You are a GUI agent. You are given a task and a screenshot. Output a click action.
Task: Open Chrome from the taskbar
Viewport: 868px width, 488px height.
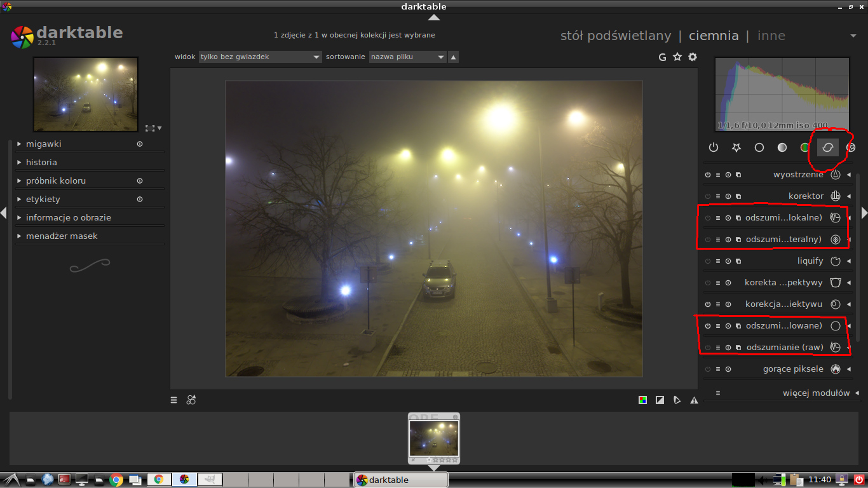click(116, 480)
